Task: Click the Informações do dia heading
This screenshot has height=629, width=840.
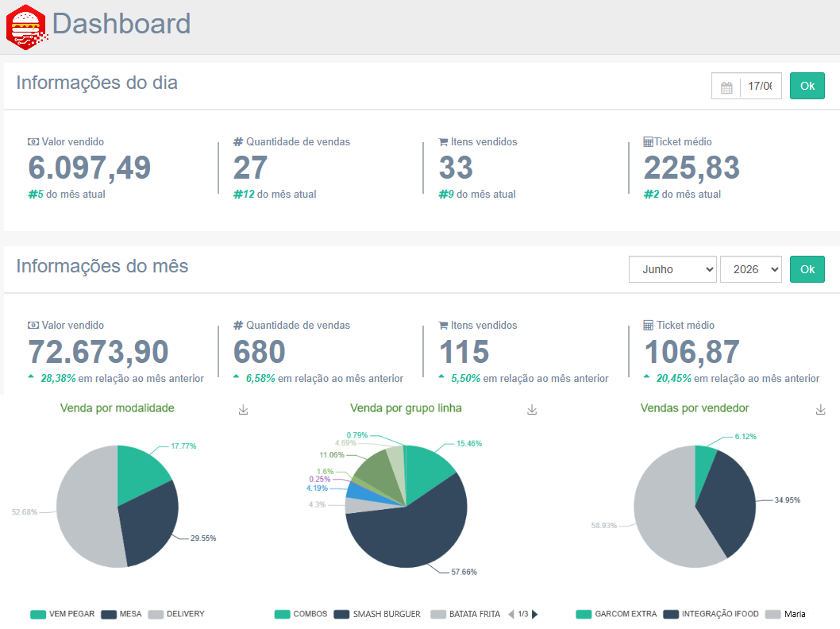Action: 97,83
